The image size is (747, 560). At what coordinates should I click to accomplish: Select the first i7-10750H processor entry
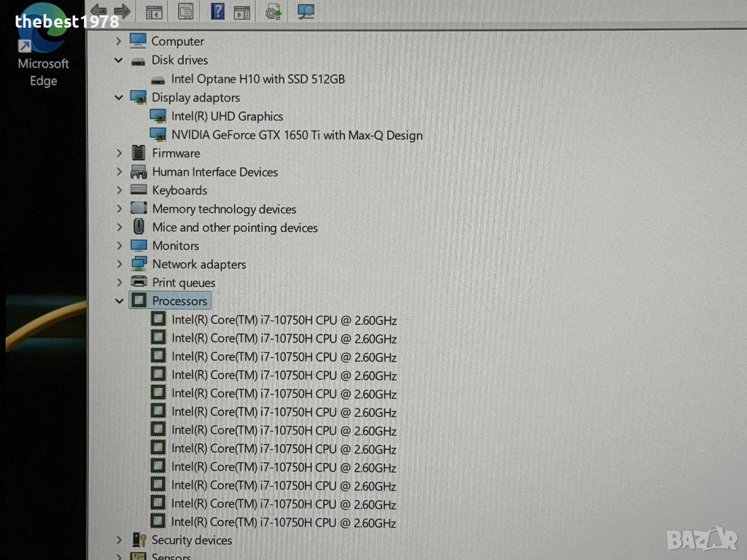click(x=284, y=320)
